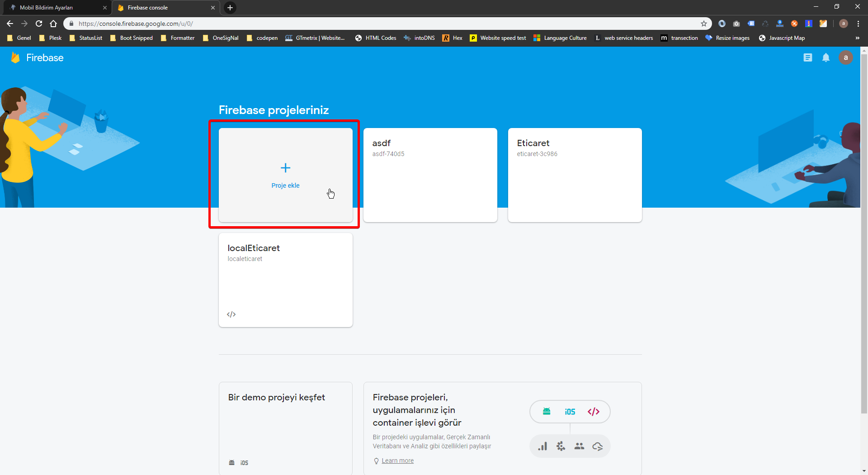
Task: Click the Firebase wordmark text
Action: [x=45, y=57]
